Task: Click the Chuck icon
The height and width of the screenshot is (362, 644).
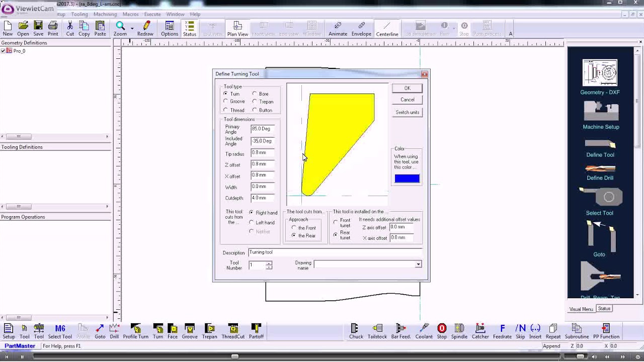Action: coord(356,331)
